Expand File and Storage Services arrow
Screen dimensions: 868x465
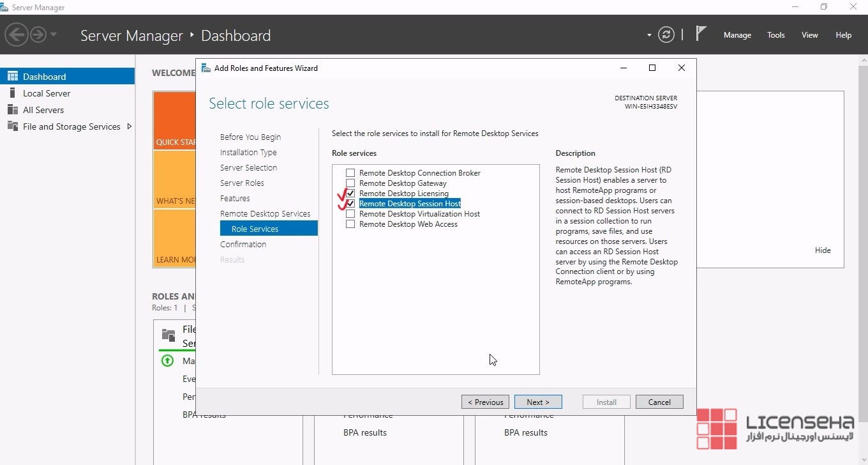[130, 126]
